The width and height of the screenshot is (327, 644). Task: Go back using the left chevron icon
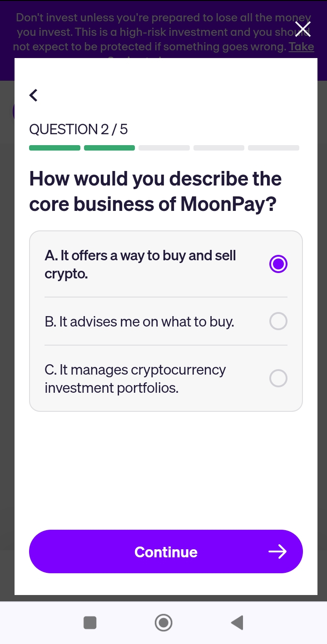34,95
